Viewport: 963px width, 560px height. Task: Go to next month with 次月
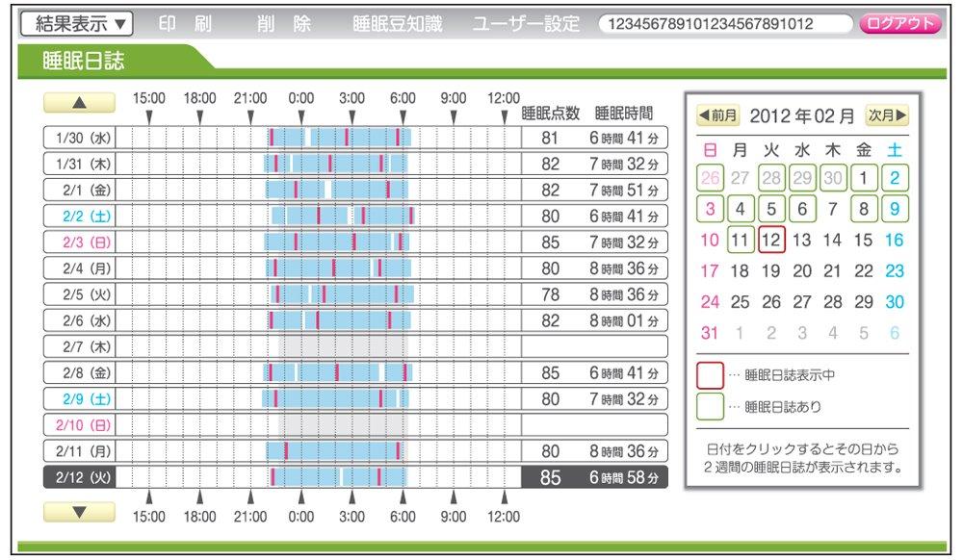[886, 116]
